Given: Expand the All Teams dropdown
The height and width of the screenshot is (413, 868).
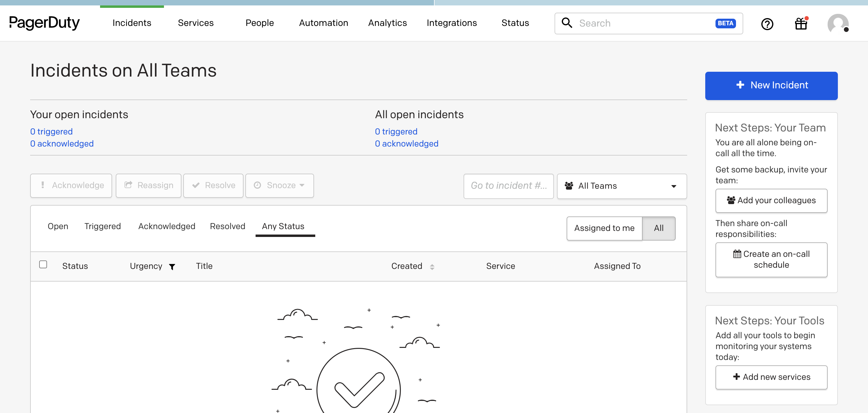Looking at the screenshot, I should [622, 186].
